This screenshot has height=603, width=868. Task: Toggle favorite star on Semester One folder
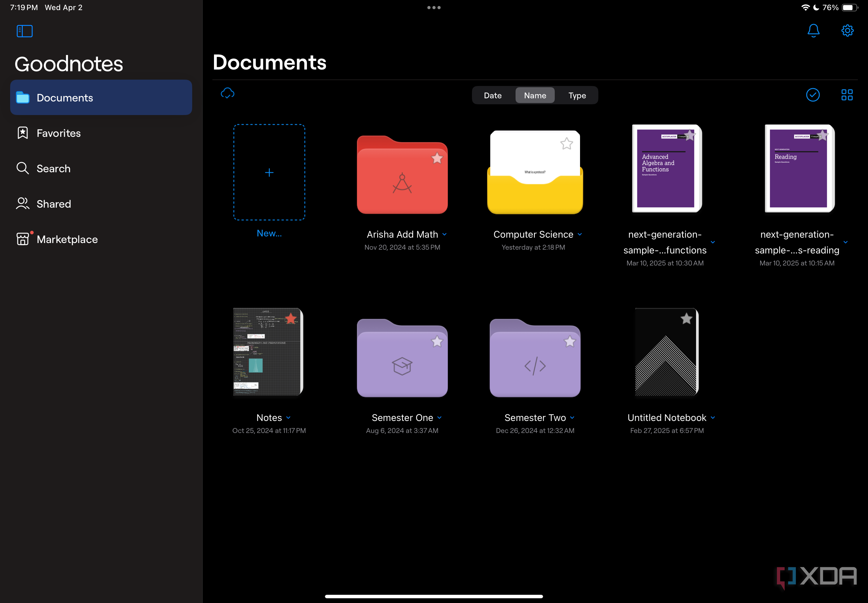(437, 342)
